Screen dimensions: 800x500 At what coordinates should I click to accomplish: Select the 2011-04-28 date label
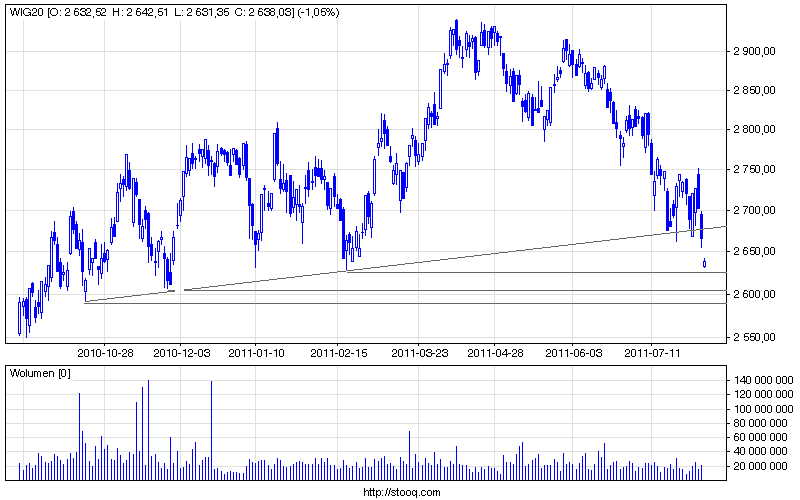(x=495, y=353)
